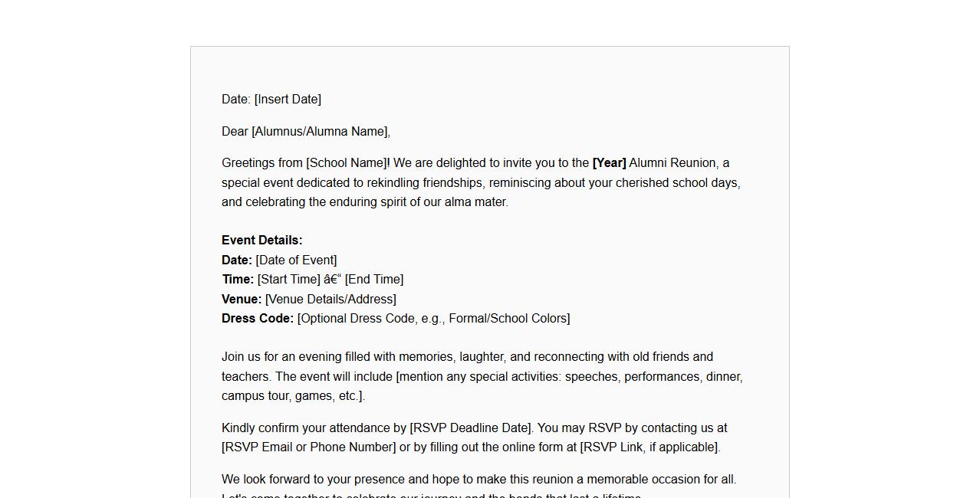Click the bold "Dress Code:" label

(x=258, y=319)
